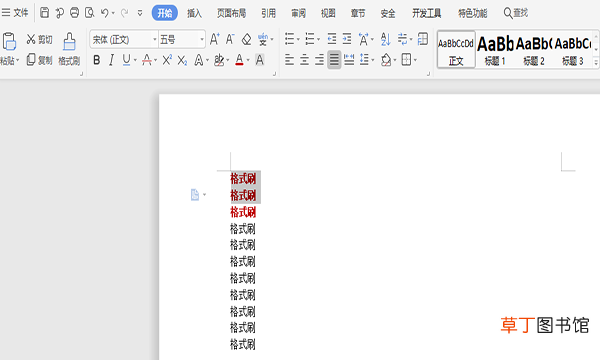This screenshot has height=360, width=600.
Task: Toggle italic formatting
Action: tap(111, 60)
